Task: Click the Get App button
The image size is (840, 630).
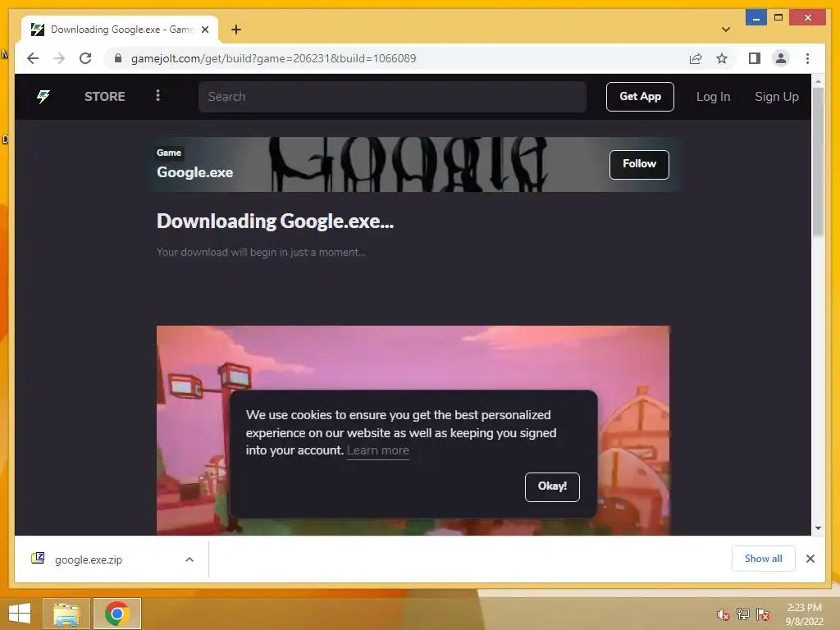Action: (640, 97)
